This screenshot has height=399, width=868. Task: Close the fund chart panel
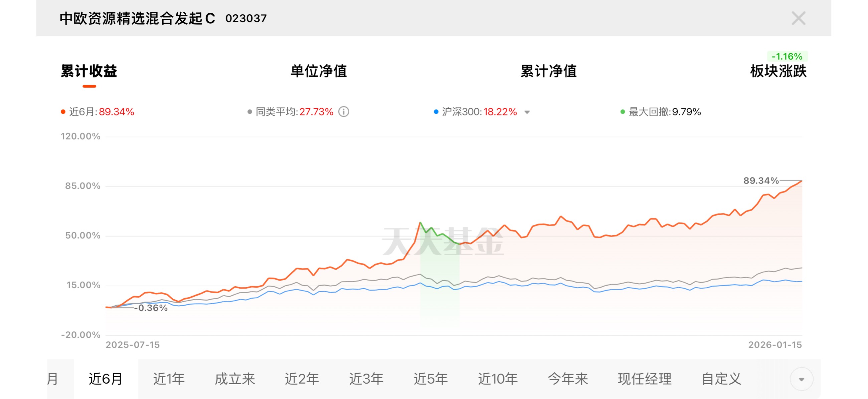point(798,18)
